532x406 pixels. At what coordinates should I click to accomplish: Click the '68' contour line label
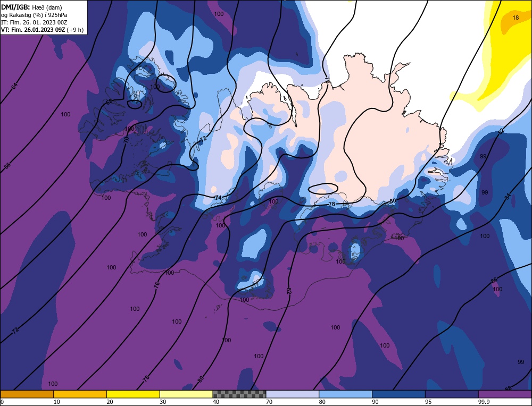pyautogui.click(x=109, y=101)
